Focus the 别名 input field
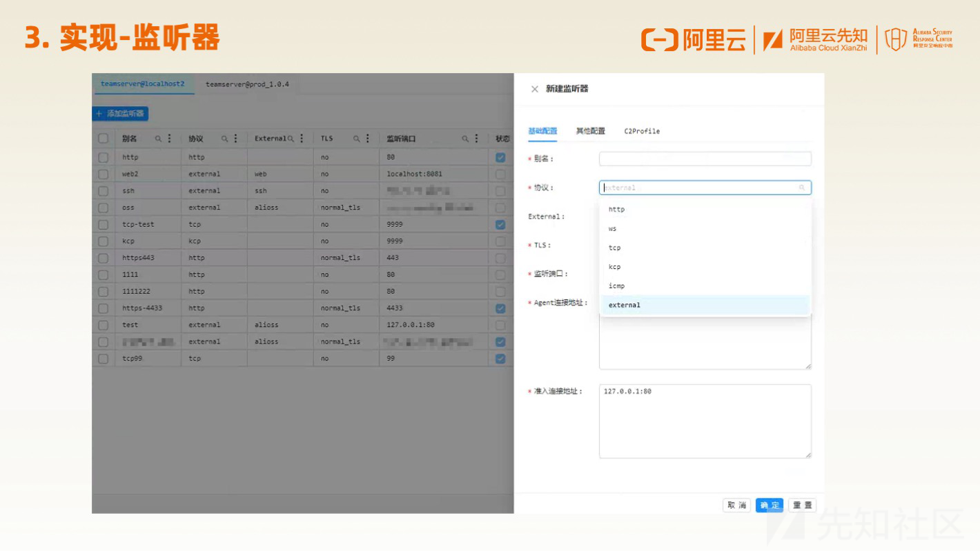 (705, 159)
